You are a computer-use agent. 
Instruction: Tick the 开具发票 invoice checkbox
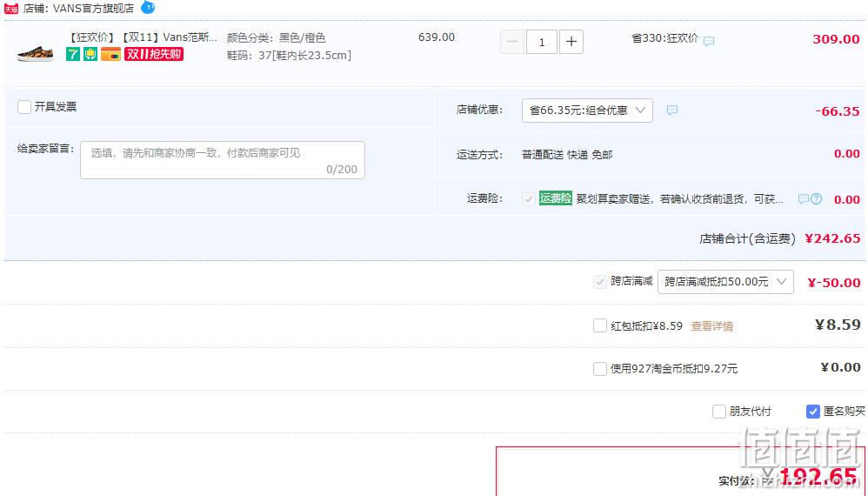[x=23, y=107]
